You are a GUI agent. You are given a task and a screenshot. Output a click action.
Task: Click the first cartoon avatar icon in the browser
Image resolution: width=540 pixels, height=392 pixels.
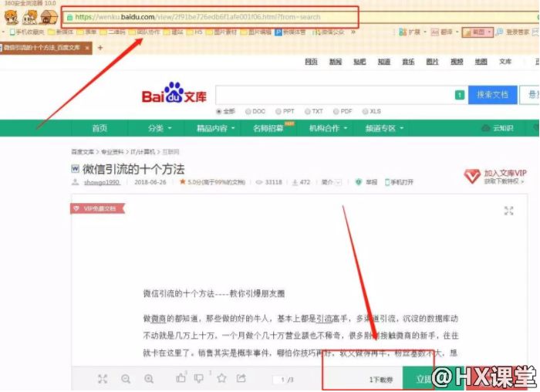tap(12, 17)
